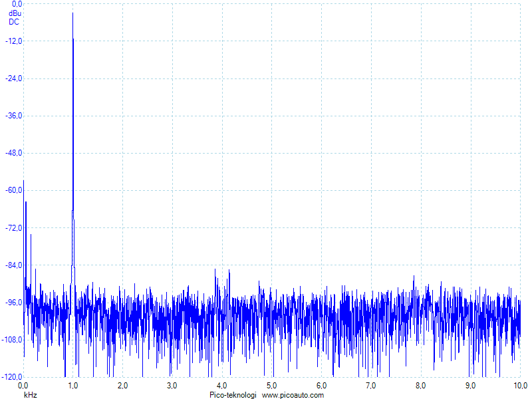Click the -120,0 amplitude label
The width and height of the screenshot is (532, 399).
12,377
